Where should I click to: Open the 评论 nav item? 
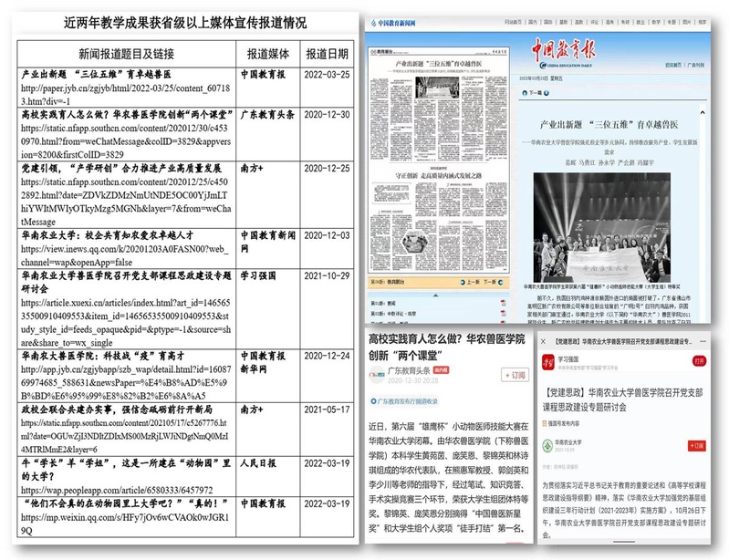coord(595,22)
